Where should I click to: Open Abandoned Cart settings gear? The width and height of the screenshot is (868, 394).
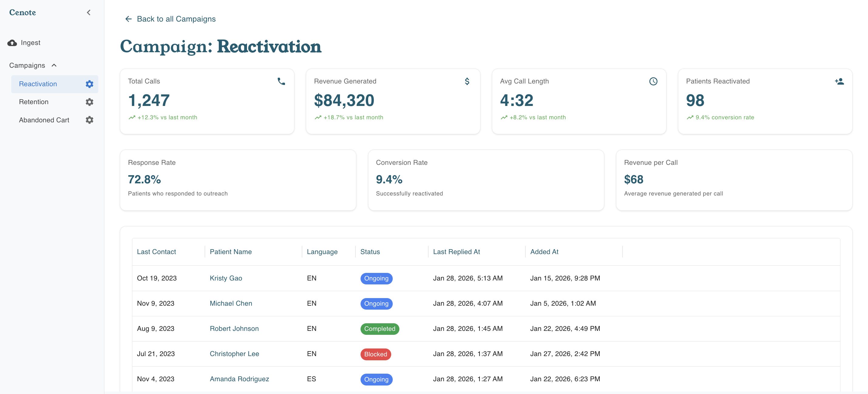coord(89,120)
